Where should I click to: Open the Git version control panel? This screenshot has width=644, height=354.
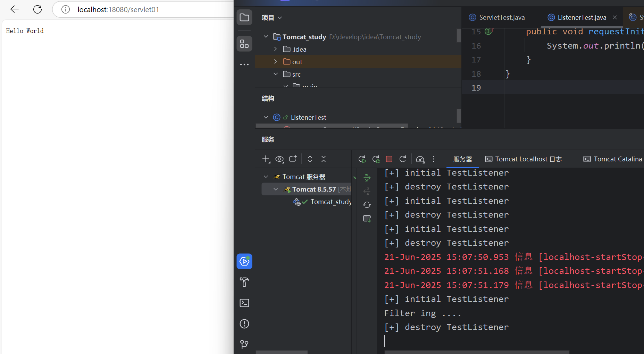(244, 344)
